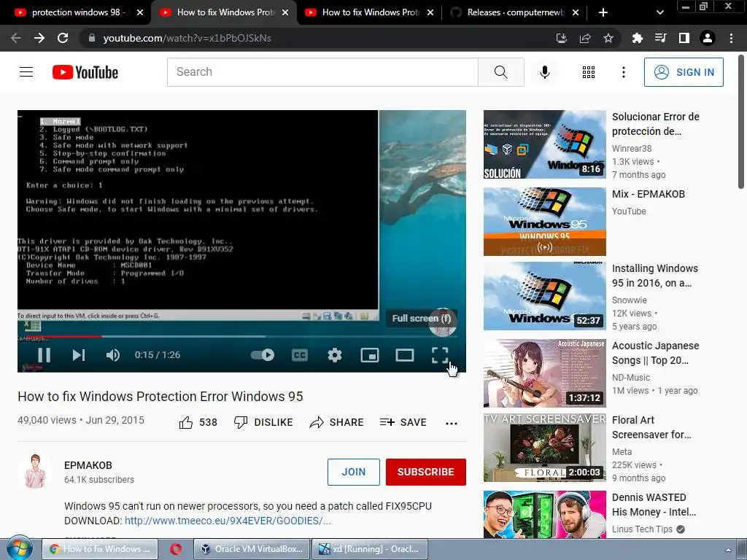
Task: Search with your voice microphone
Action: point(544,72)
